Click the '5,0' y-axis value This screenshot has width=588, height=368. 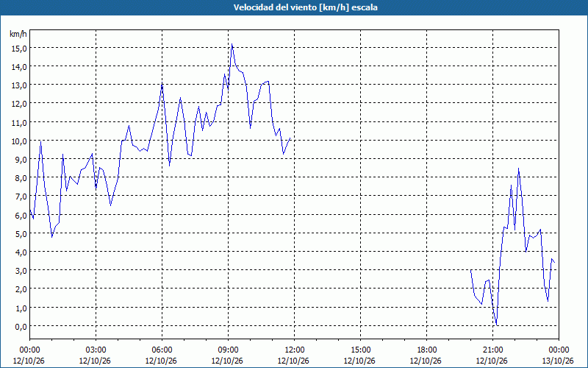[x=22, y=233]
